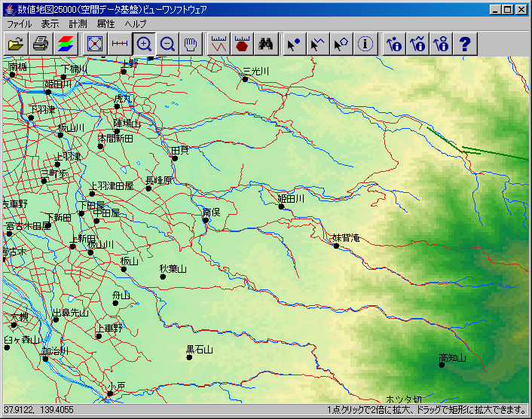Image resolution: width=532 pixels, height=419 pixels.
Task: Open the 表示 menu
Action: point(50,24)
